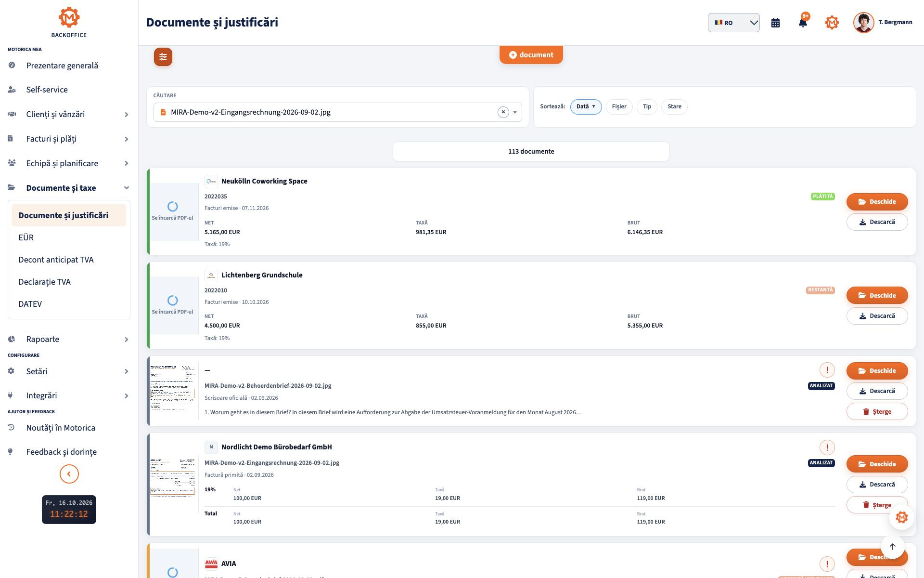The height and width of the screenshot is (578, 924).
Task: Click the warning icon on the AVIA row
Action: (x=827, y=564)
